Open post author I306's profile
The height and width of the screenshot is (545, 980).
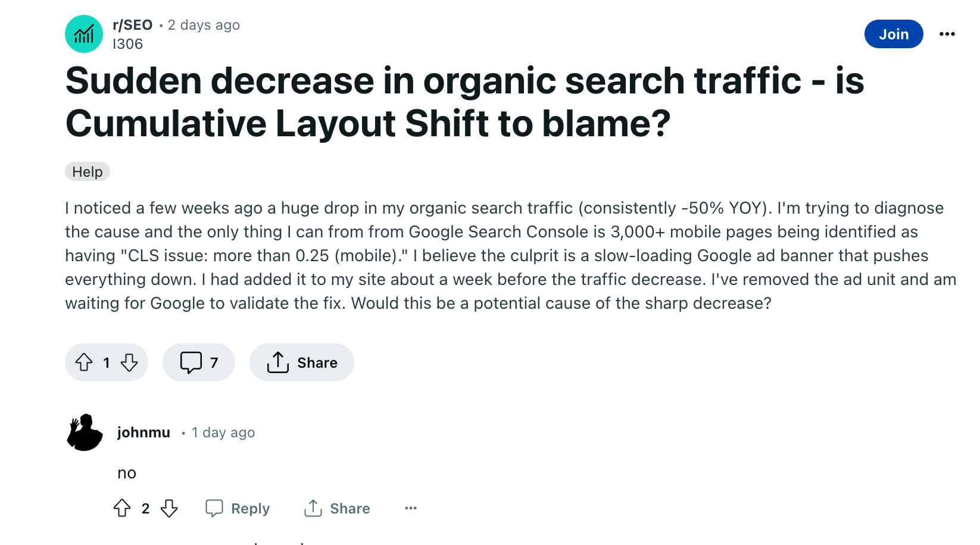pyautogui.click(x=127, y=44)
